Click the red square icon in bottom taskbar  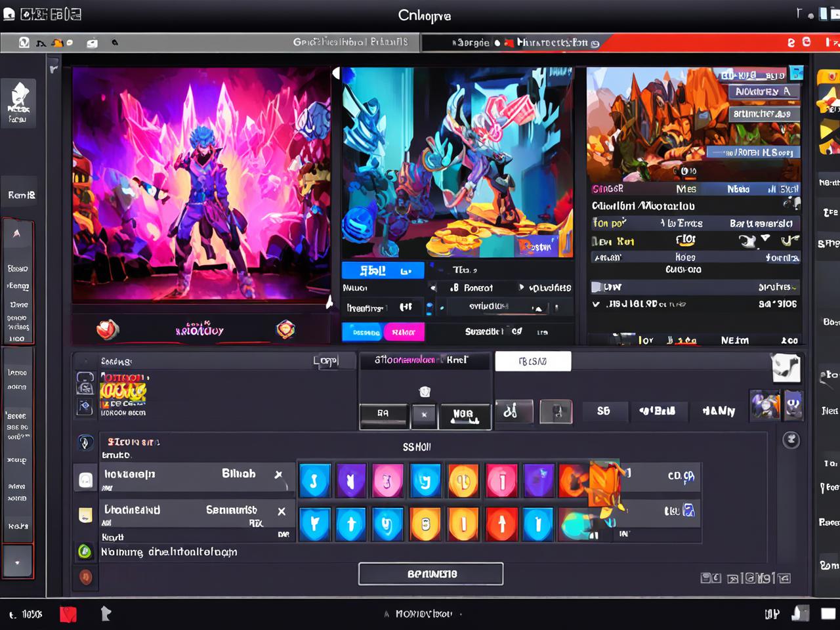tap(68, 614)
